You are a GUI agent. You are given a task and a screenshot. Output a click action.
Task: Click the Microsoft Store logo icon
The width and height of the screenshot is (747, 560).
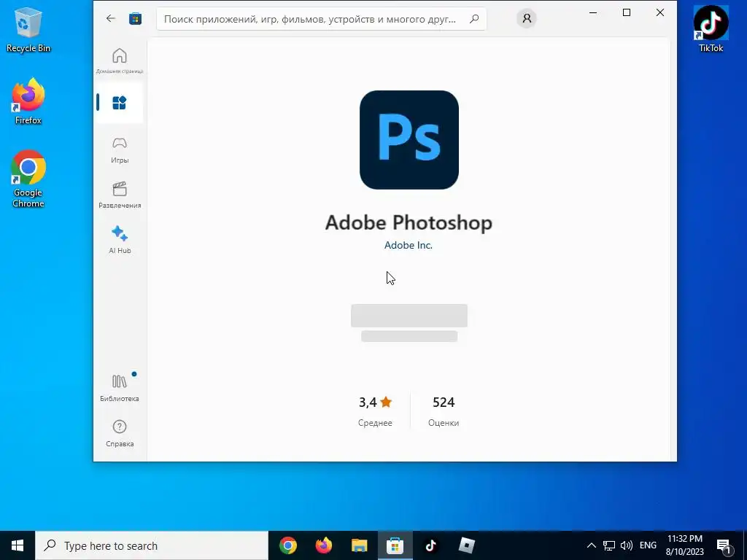[135, 18]
